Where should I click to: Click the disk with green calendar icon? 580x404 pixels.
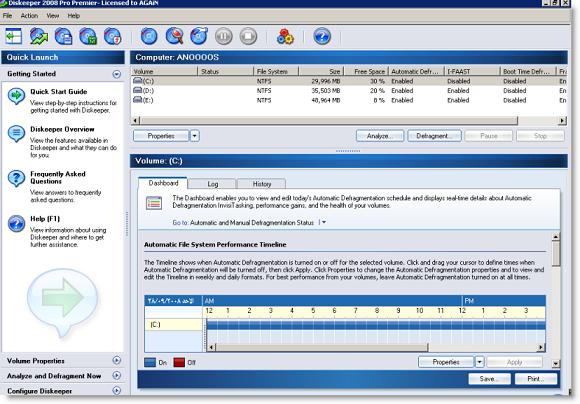88,36
